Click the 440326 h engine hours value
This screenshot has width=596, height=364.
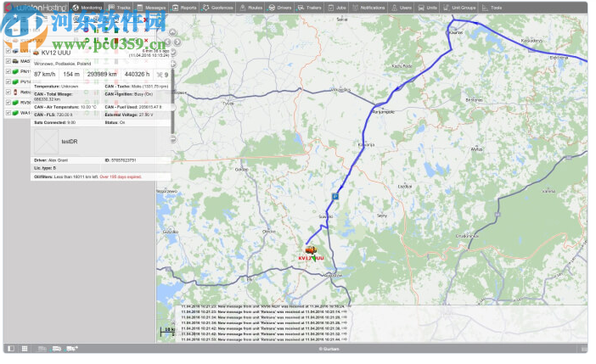[x=137, y=74]
